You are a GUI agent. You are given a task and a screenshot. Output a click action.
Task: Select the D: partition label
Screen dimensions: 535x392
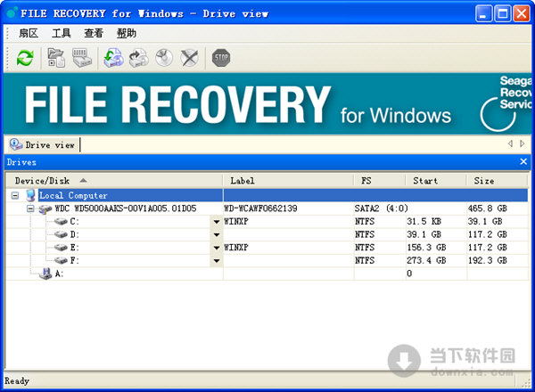point(74,234)
